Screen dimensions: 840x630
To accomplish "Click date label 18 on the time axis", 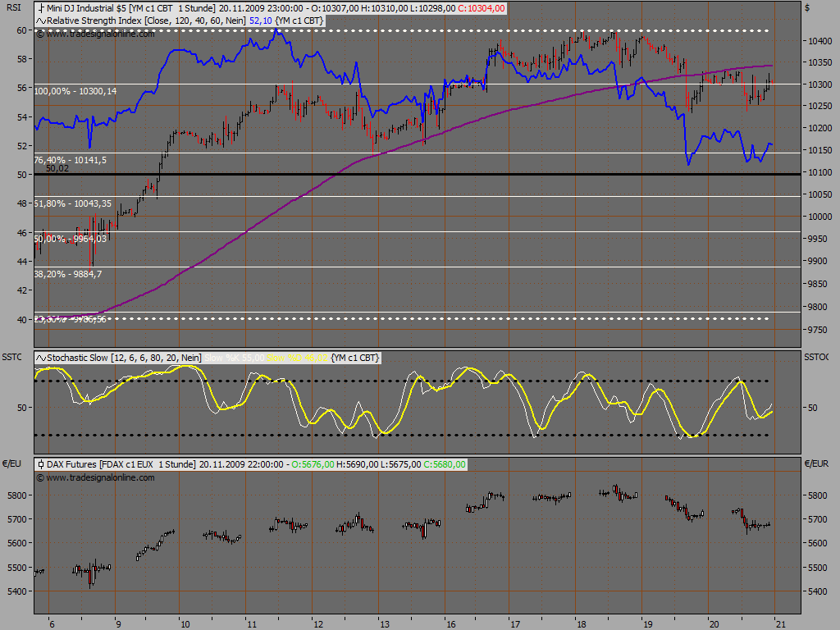I will point(582,624).
